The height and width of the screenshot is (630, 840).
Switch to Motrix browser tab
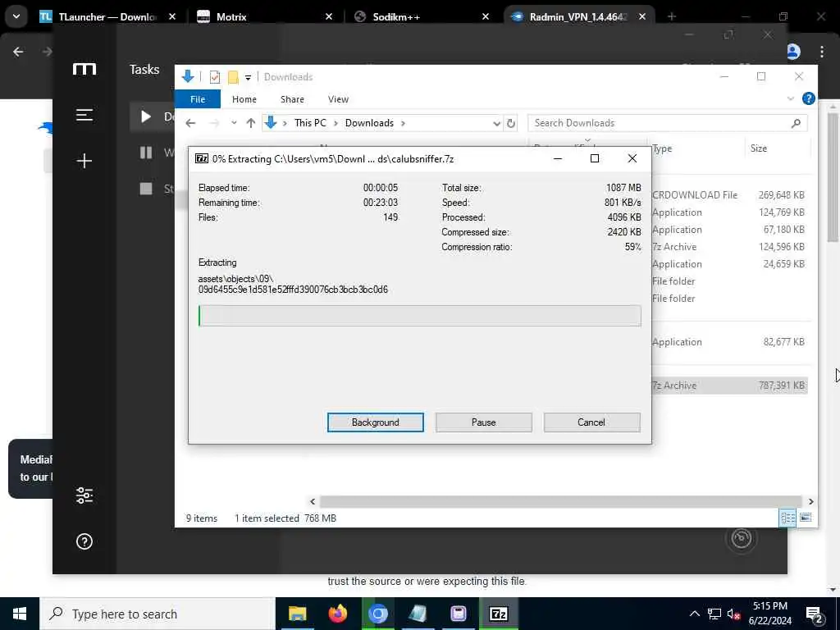[263, 16]
